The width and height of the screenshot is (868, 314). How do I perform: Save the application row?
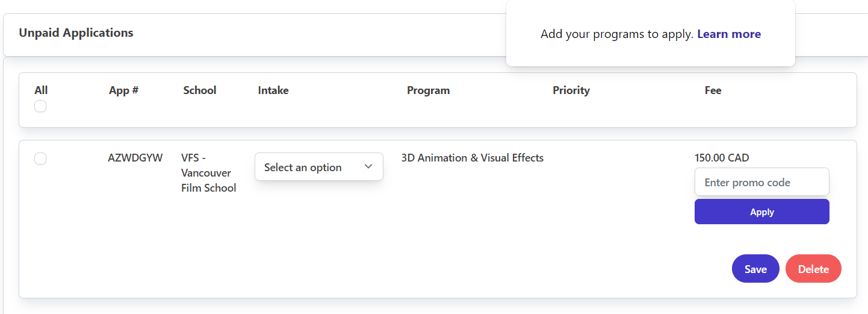tap(755, 269)
